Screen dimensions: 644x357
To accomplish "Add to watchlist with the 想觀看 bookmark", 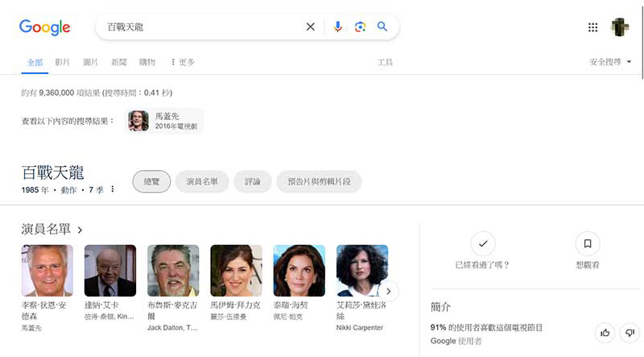I will tap(588, 244).
